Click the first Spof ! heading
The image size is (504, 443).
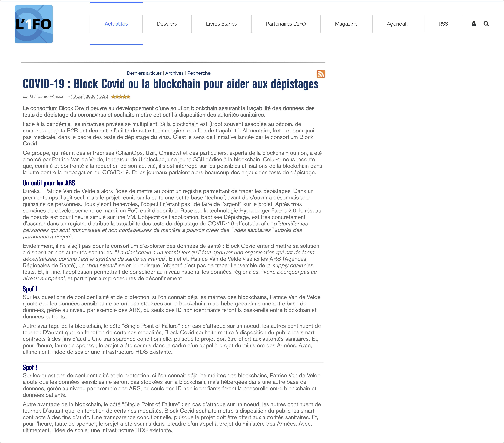pos(30,289)
